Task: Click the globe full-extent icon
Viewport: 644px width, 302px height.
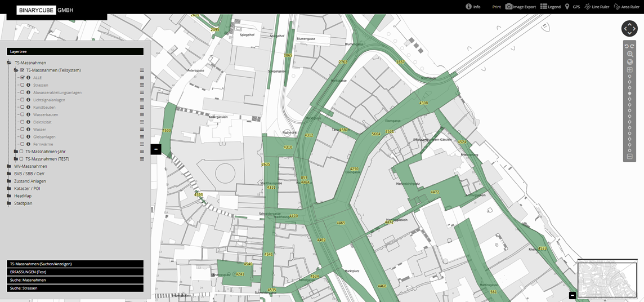Action: (630, 62)
